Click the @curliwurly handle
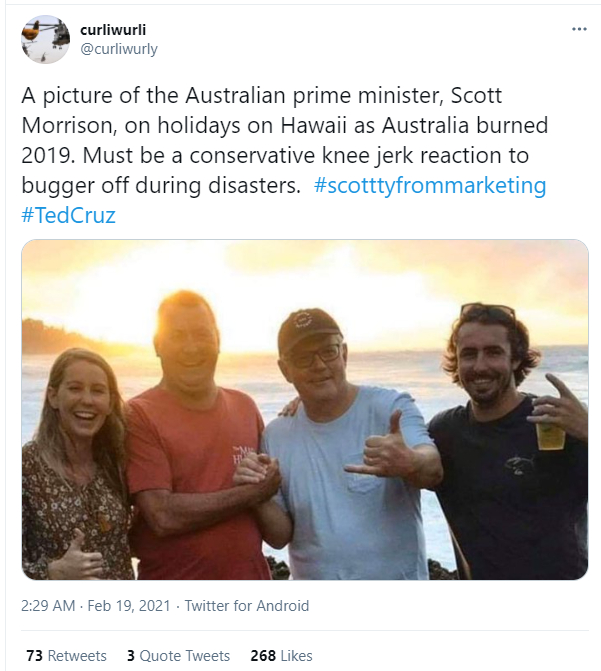This screenshot has width=601, height=671. [x=119, y=49]
